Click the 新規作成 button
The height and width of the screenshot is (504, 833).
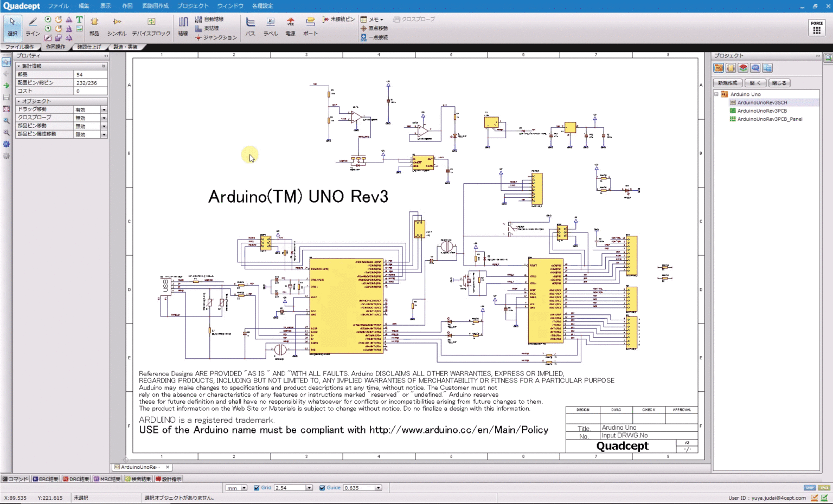[x=727, y=83]
